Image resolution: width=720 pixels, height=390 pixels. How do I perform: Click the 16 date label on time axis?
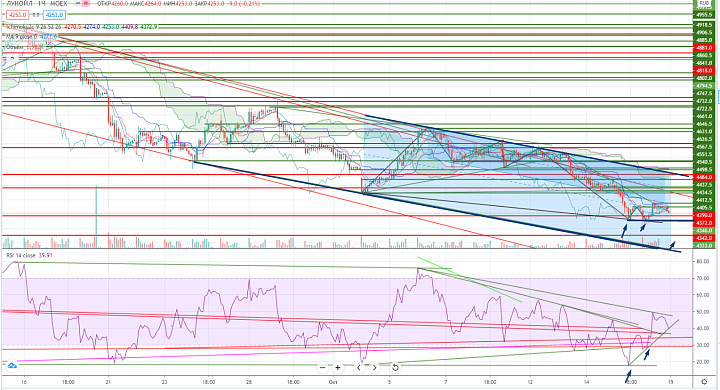24,382
